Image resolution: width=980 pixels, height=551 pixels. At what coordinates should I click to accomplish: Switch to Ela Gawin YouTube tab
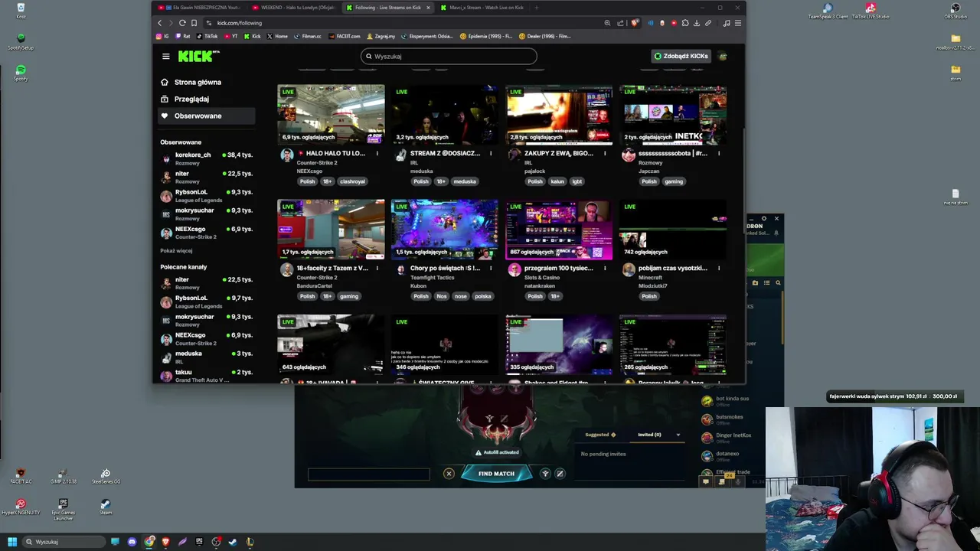199,8
